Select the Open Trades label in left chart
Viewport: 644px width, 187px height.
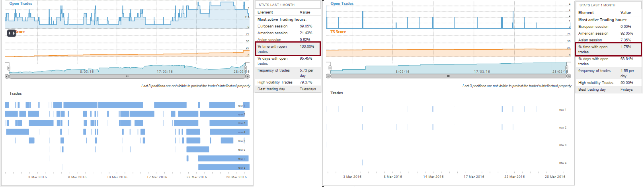pyautogui.click(x=21, y=4)
